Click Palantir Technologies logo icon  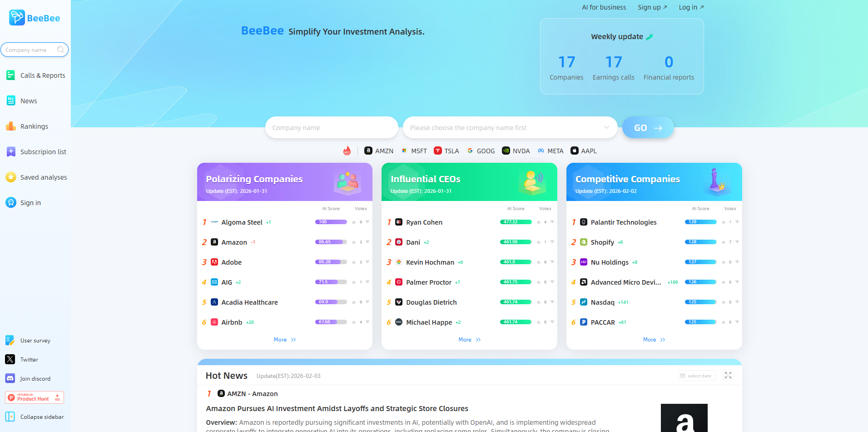584,222
